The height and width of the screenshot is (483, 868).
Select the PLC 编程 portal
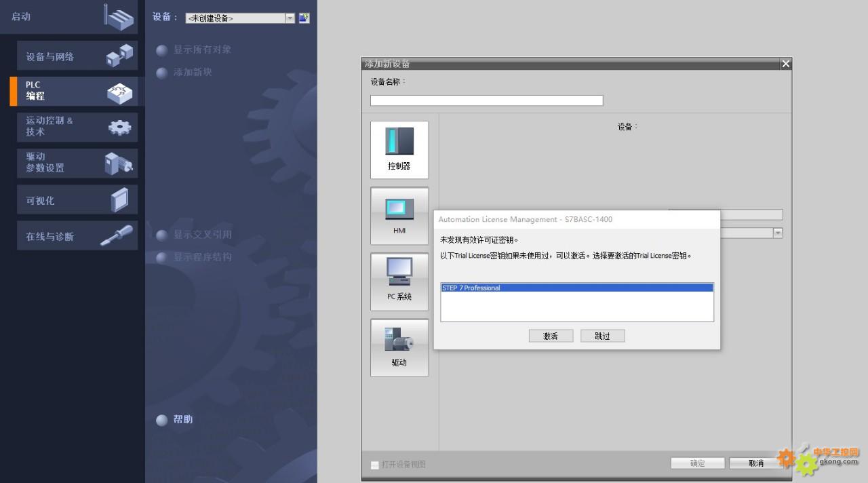tap(77, 91)
